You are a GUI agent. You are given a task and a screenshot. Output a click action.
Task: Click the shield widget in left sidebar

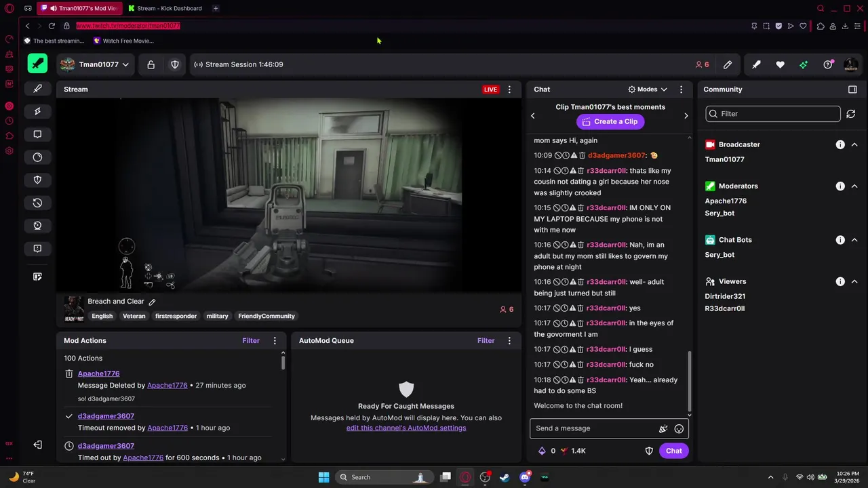[37, 180]
